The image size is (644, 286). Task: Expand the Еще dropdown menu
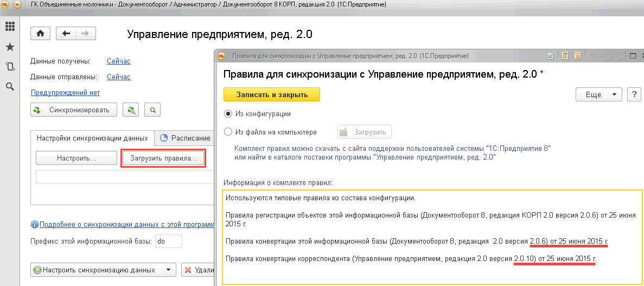pos(599,94)
